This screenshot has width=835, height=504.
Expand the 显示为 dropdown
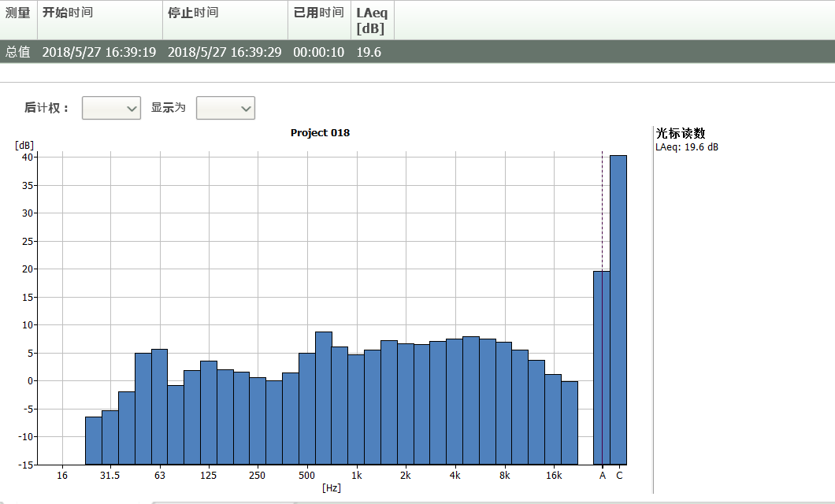tap(225, 109)
